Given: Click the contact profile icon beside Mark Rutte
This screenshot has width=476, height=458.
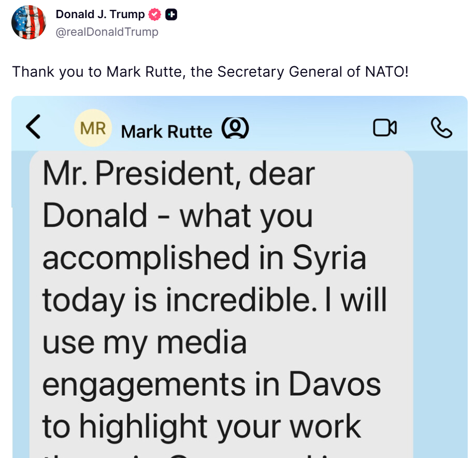Looking at the screenshot, I should coord(235,128).
